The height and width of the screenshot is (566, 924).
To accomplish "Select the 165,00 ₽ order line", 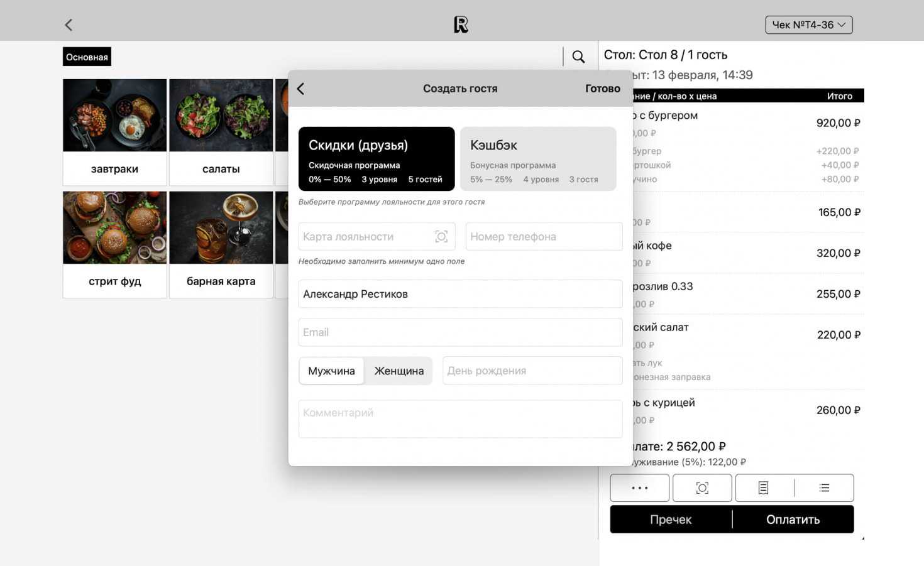I will [x=748, y=212].
